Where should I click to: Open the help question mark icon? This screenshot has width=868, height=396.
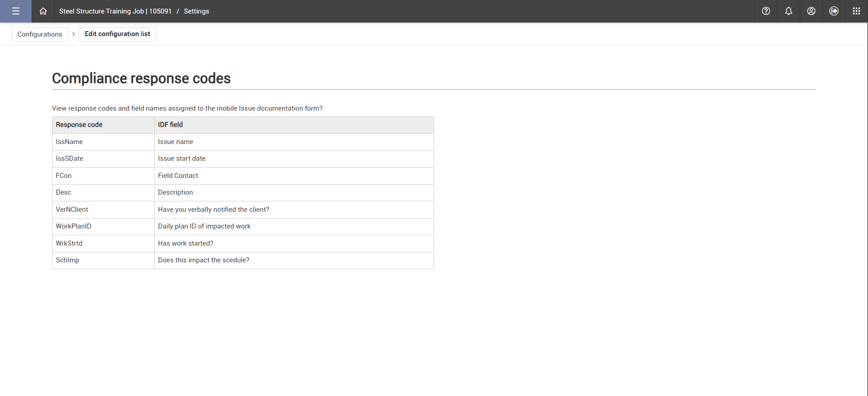pos(766,11)
